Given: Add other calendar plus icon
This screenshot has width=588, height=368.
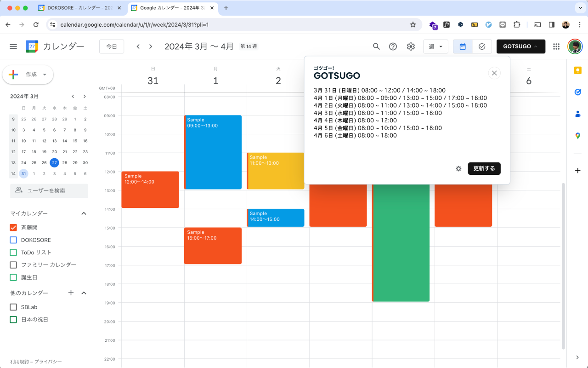Looking at the screenshot, I should click(x=71, y=293).
